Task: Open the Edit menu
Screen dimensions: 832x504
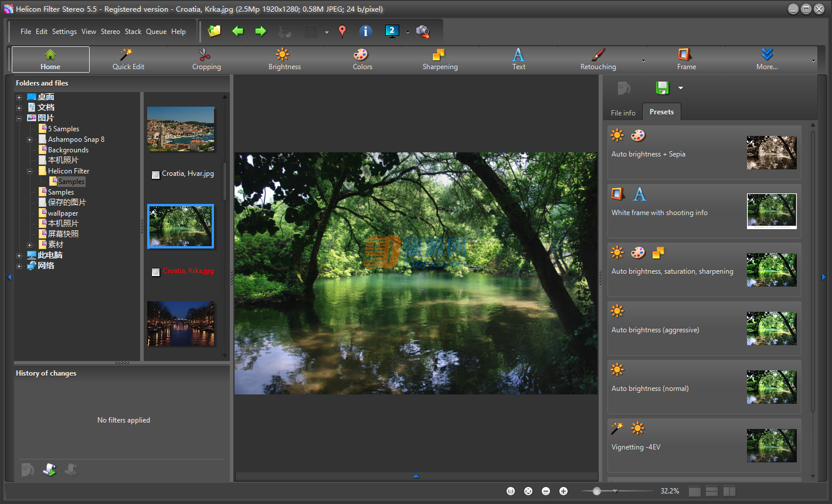Action: (42, 32)
